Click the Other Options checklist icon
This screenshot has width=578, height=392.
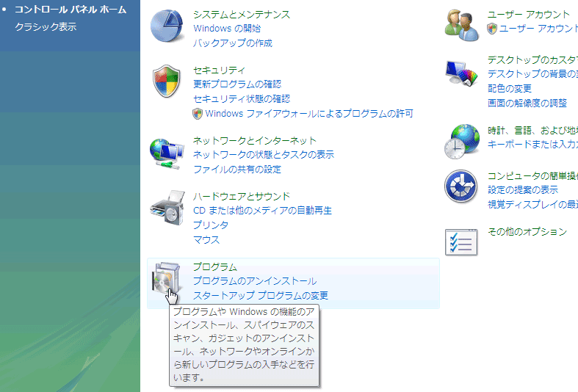462,241
